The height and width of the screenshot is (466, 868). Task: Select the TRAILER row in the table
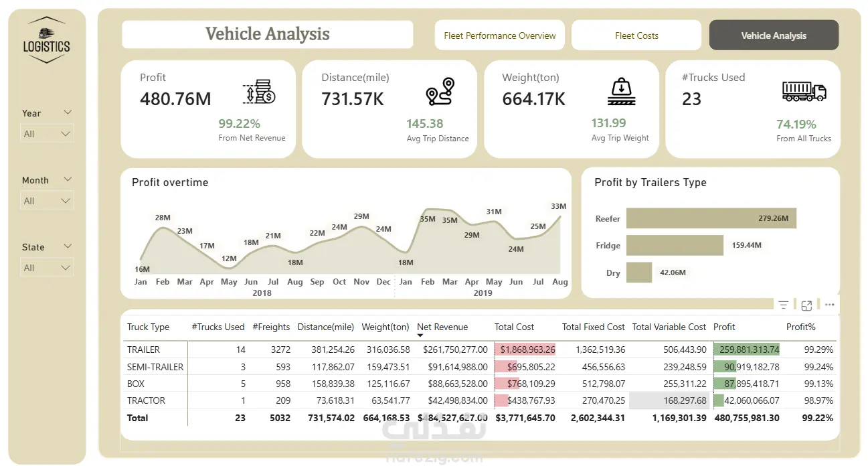click(x=481, y=349)
